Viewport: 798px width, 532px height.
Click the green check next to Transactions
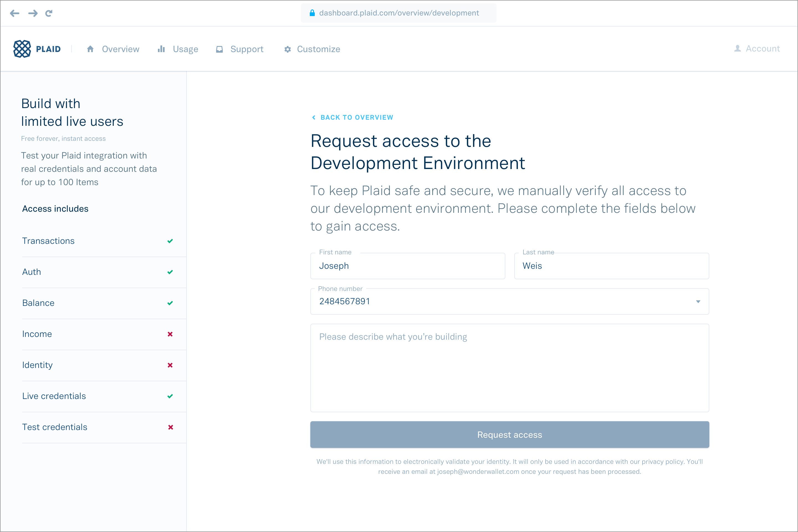coord(170,241)
